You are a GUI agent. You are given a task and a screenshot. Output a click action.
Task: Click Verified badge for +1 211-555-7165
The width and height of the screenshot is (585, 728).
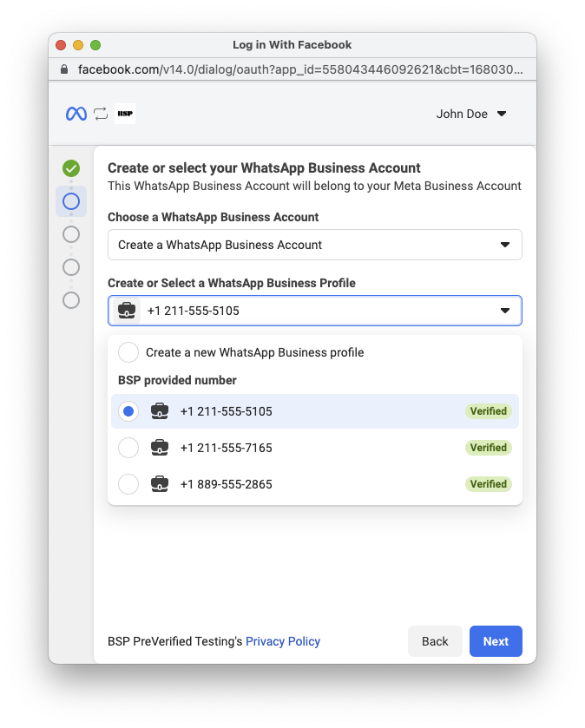(x=489, y=448)
